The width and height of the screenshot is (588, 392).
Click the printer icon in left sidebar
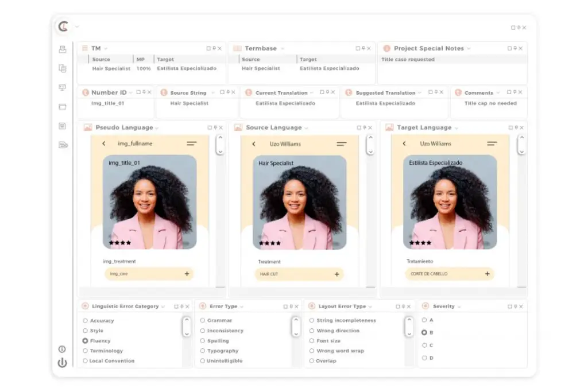[63, 49]
